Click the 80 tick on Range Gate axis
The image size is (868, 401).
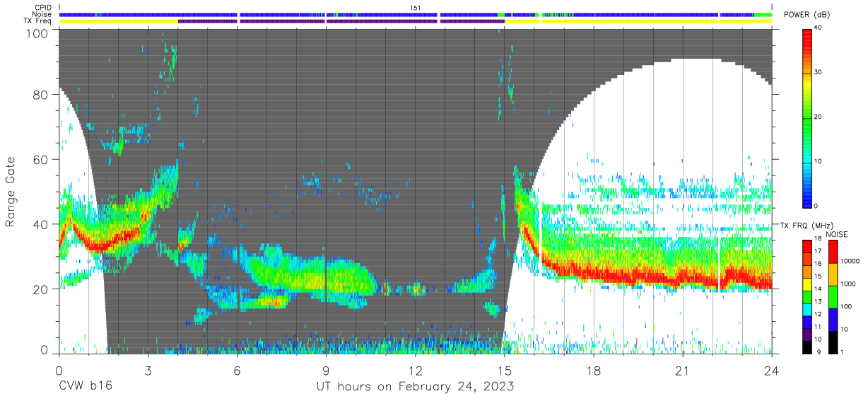pyautogui.click(x=41, y=95)
